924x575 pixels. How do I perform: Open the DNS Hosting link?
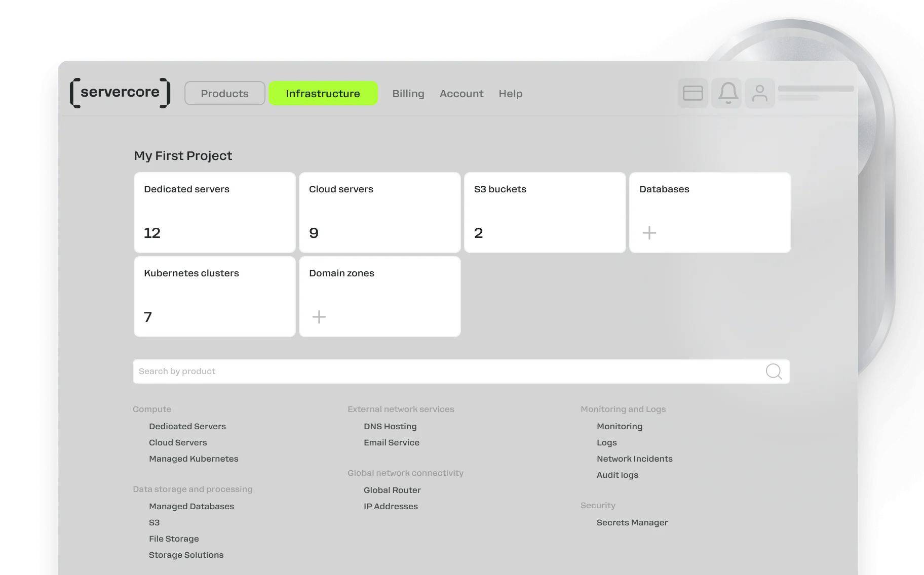390,426
